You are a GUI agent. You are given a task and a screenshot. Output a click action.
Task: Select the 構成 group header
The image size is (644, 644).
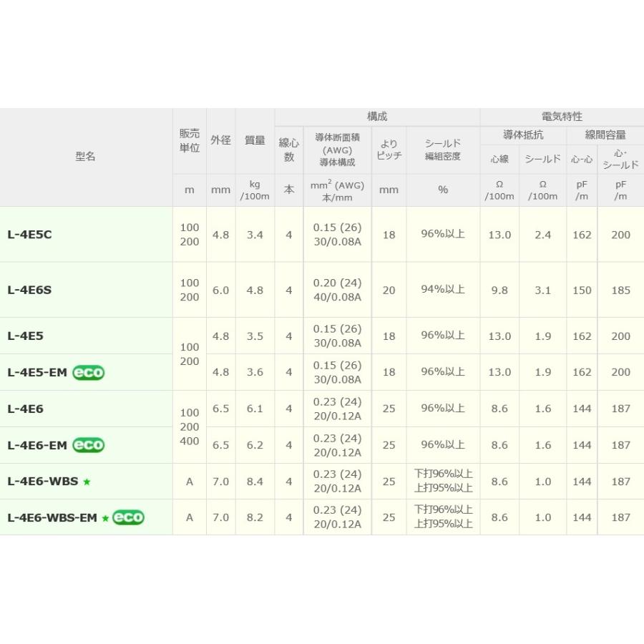[x=377, y=117]
